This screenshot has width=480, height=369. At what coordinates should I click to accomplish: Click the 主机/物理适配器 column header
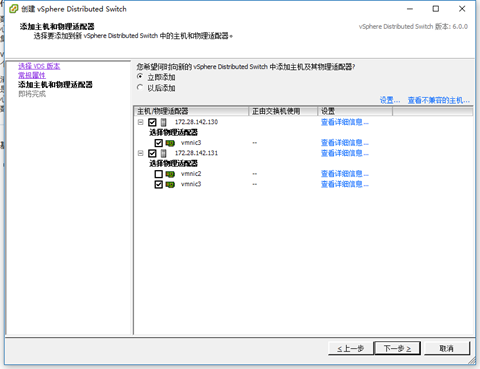tap(191, 111)
